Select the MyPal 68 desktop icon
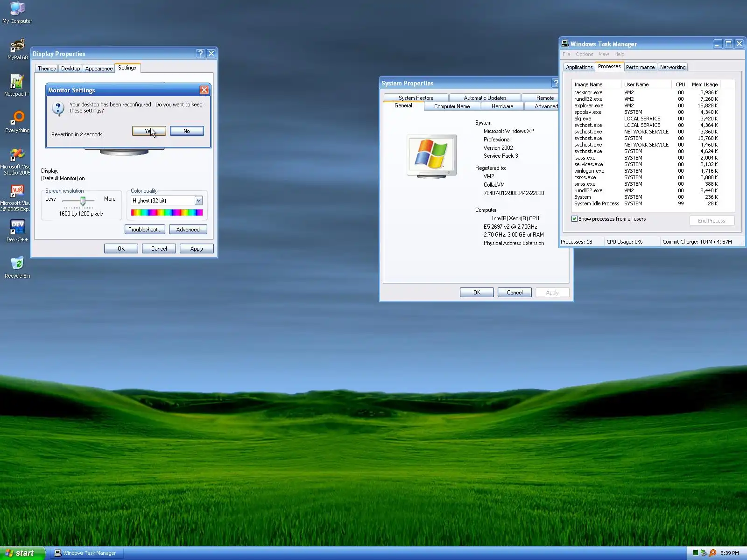The image size is (747, 560). pyautogui.click(x=17, y=49)
